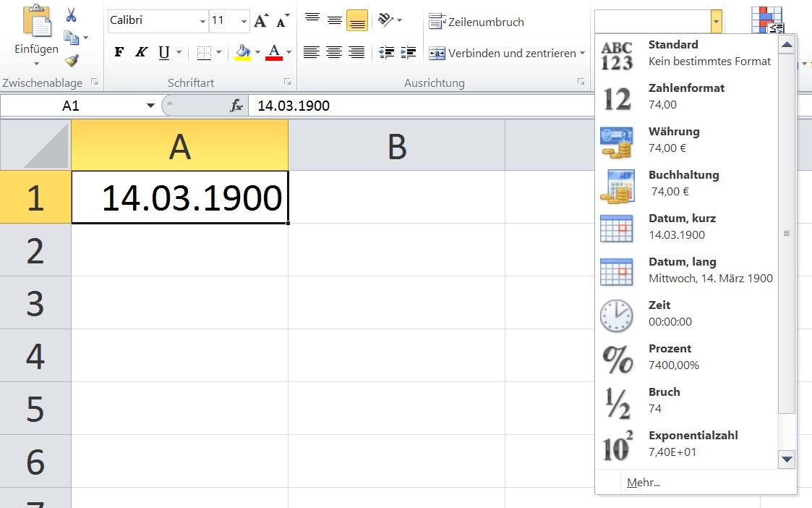Enable Zeilenumbruch text wrapping

(476, 22)
